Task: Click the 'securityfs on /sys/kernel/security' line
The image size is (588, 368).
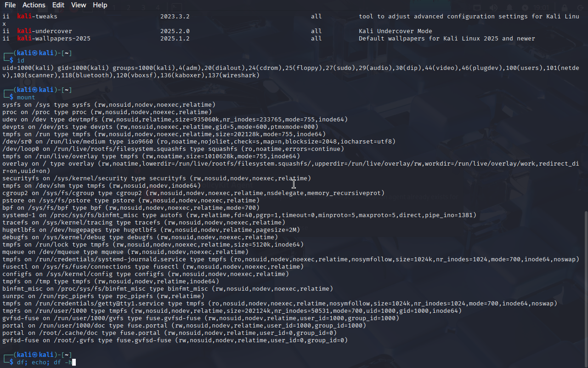Action: (157, 178)
